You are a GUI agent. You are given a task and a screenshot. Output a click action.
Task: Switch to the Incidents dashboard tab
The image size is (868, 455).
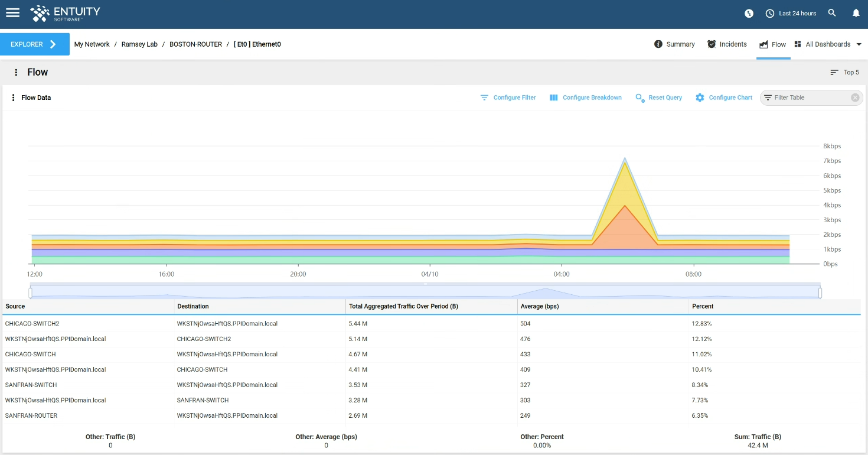point(727,44)
